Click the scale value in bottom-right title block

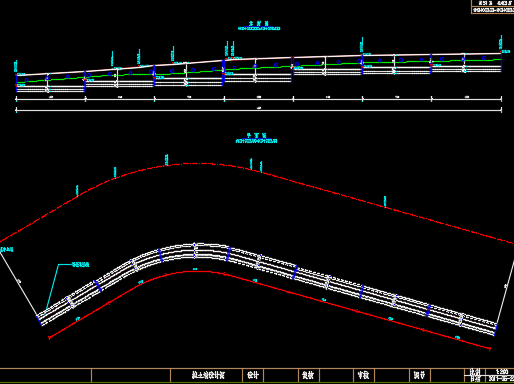pos(502,372)
